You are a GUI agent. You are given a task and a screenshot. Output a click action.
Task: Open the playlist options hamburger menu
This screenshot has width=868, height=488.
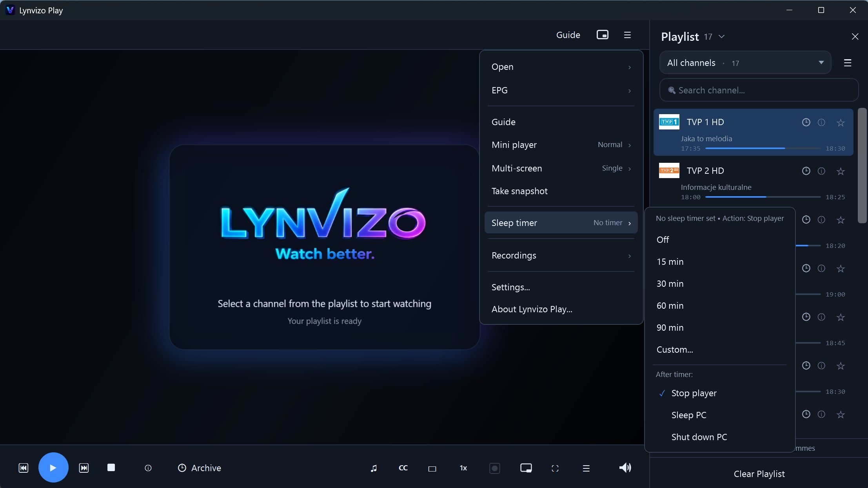tap(848, 63)
